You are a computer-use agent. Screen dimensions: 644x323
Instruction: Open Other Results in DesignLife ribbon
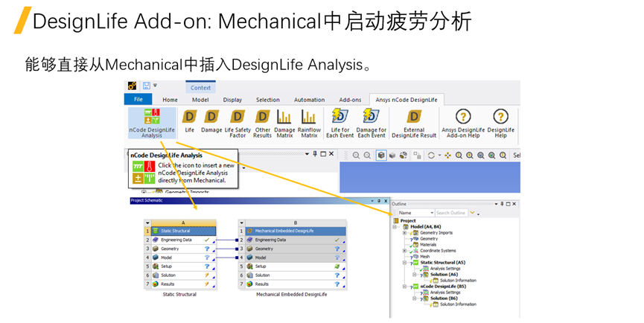point(263,123)
